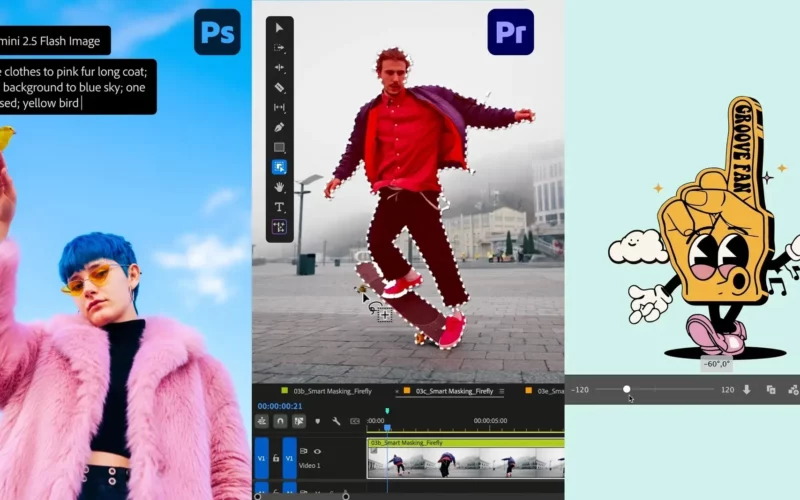
Task: Click the Premiere Pro Pr logo
Action: 511,32
